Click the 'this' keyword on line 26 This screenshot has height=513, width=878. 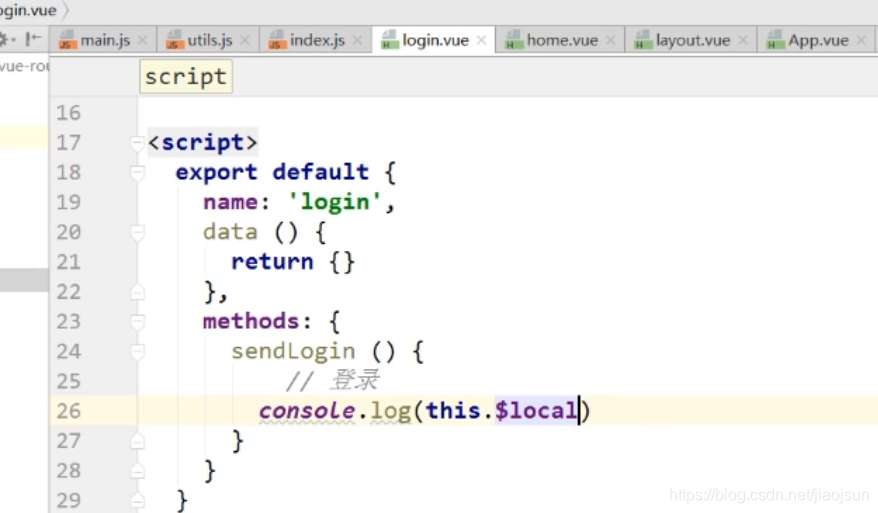point(453,411)
